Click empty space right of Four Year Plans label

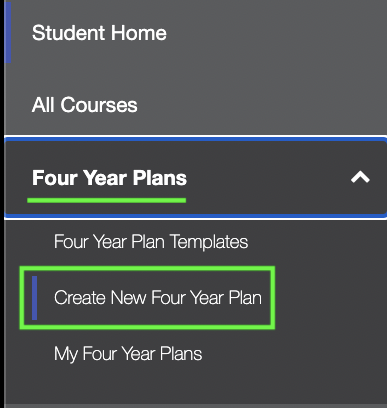(267, 178)
